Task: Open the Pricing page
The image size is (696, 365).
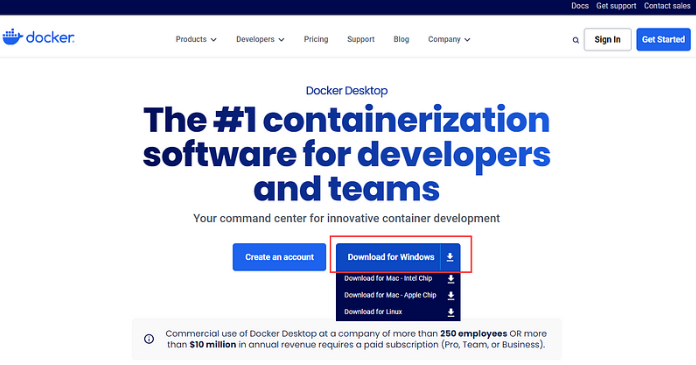Action: click(x=316, y=40)
